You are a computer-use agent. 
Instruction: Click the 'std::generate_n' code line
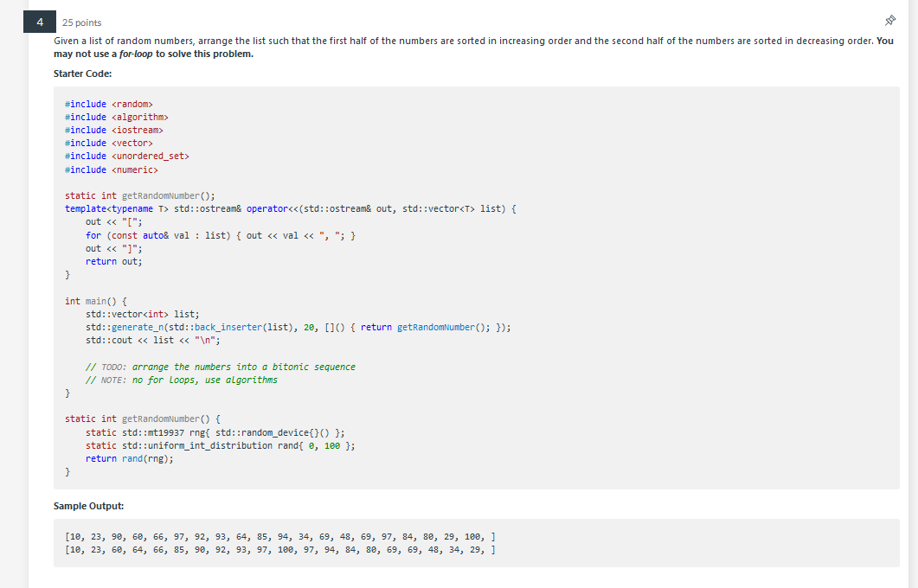298,327
